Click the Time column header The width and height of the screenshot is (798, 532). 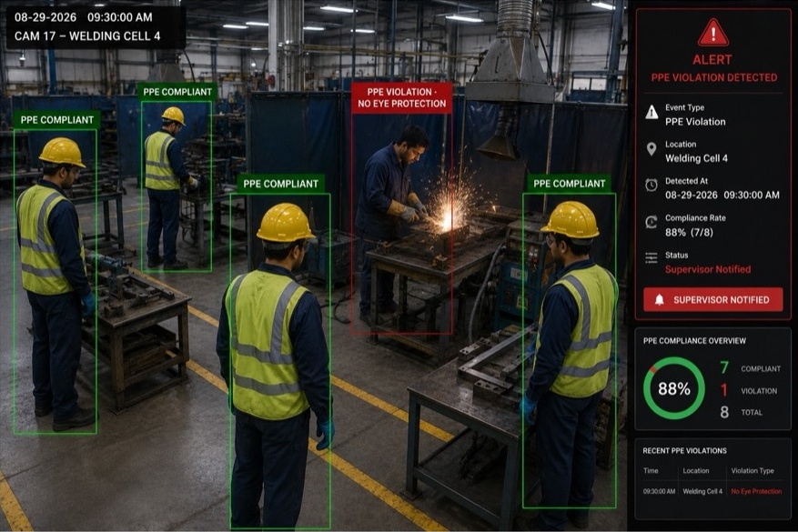[651, 471]
